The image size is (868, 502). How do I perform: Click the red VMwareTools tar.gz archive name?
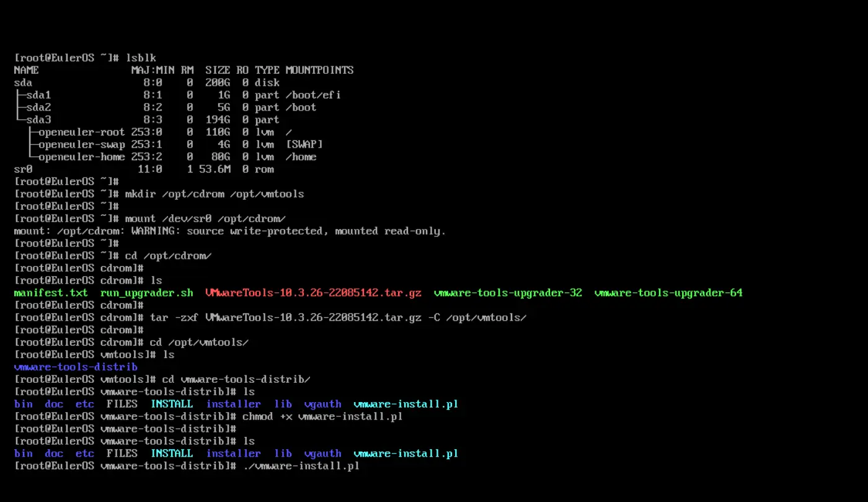point(313,293)
